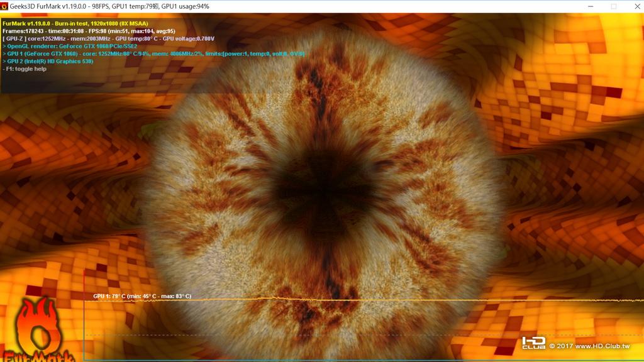Close the FurMark burn-in window

tap(636, 6)
